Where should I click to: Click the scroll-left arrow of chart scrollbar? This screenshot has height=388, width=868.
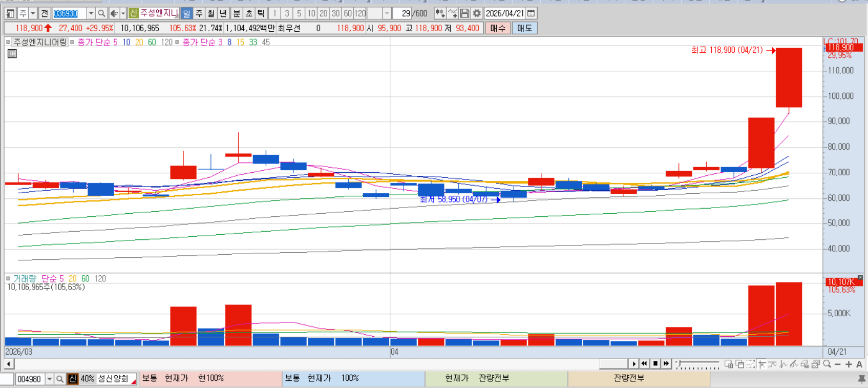point(9,364)
